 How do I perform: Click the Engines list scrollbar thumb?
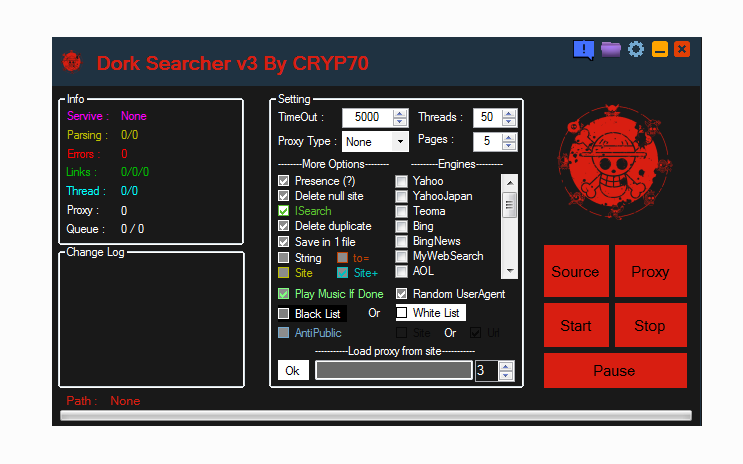coord(509,205)
